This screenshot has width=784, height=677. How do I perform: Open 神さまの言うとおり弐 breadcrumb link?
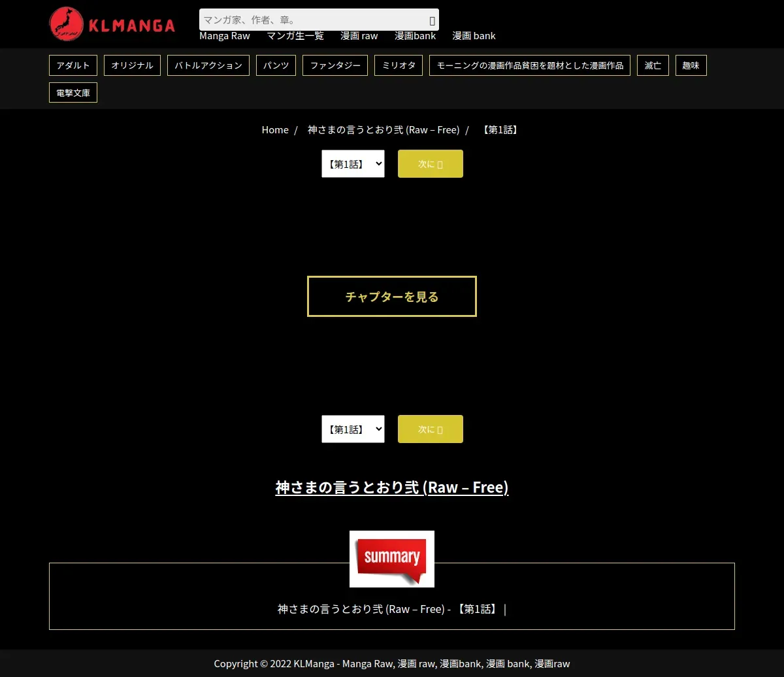tap(384, 130)
